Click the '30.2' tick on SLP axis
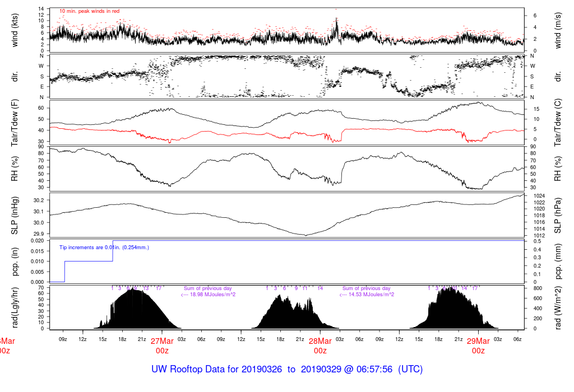This screenshot has height=392, width=574. (x=39, y=200)
